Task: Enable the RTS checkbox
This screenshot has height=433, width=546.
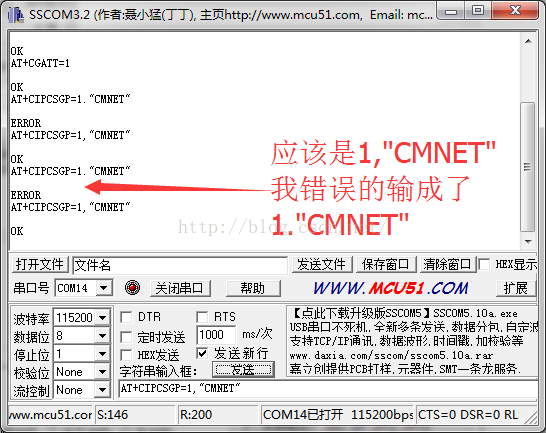Action: click(x=202, y=317)
